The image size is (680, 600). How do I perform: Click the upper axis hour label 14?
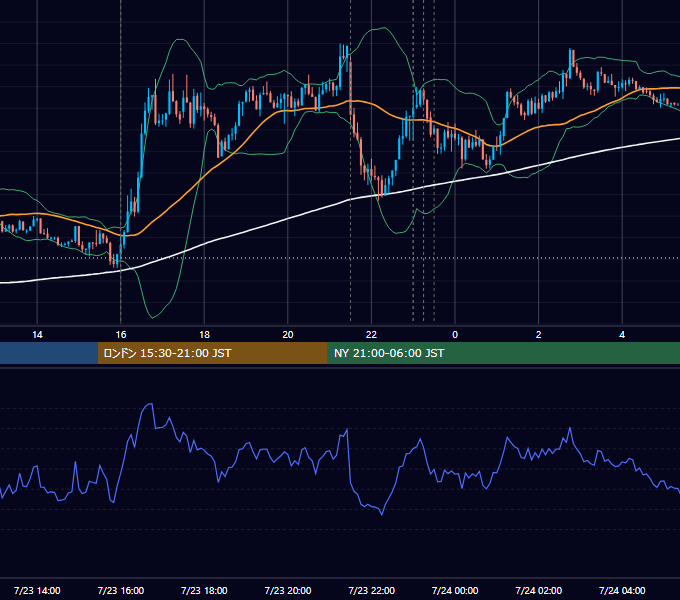(x=37, y=335)
